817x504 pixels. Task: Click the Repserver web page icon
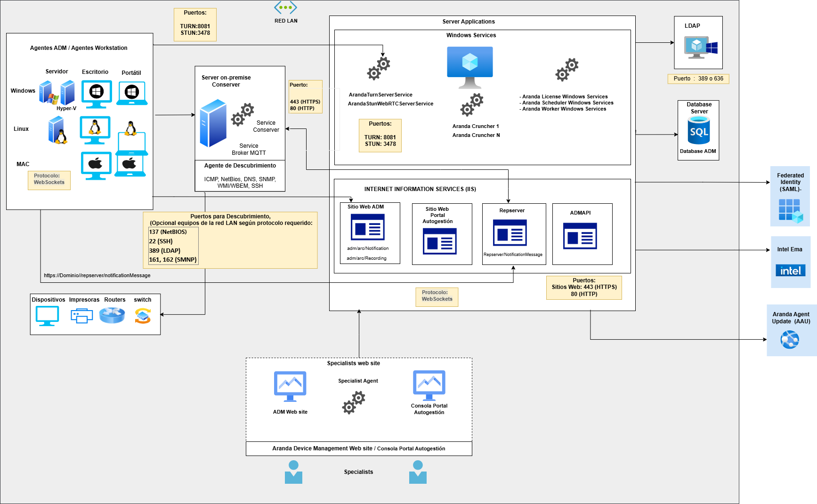tap(510, 232)
